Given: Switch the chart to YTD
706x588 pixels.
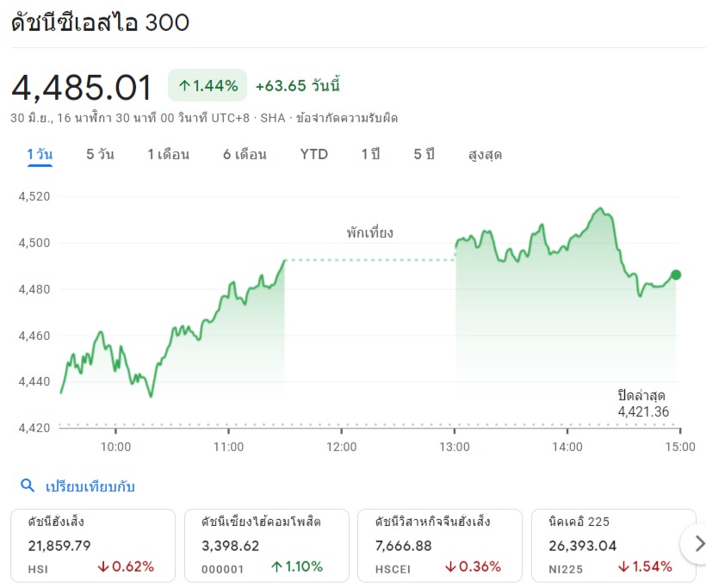Looking at the screenshot, I should pyautogui.click(x=314, y=155).
